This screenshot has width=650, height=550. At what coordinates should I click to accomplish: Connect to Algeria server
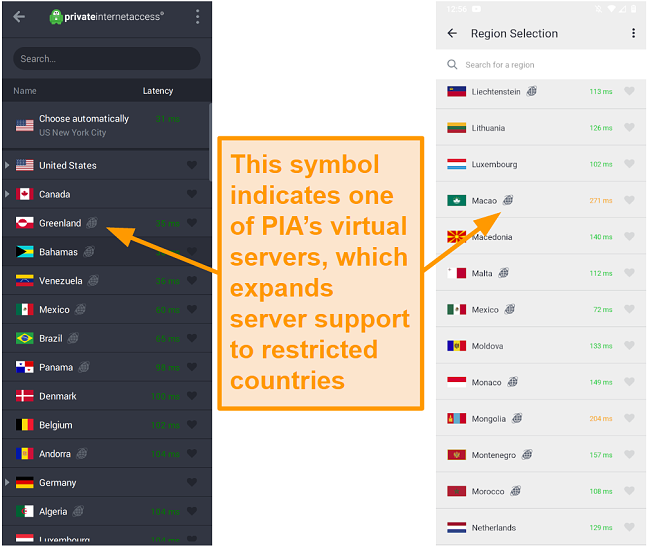pos(107,511)
